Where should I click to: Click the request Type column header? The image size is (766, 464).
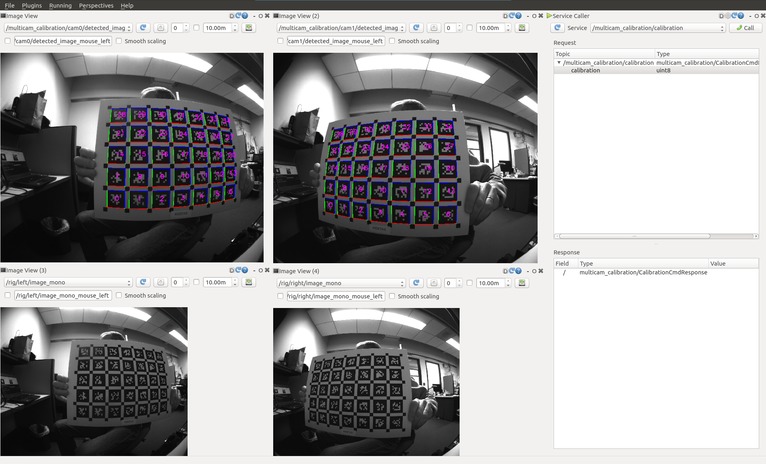[706, 54]
